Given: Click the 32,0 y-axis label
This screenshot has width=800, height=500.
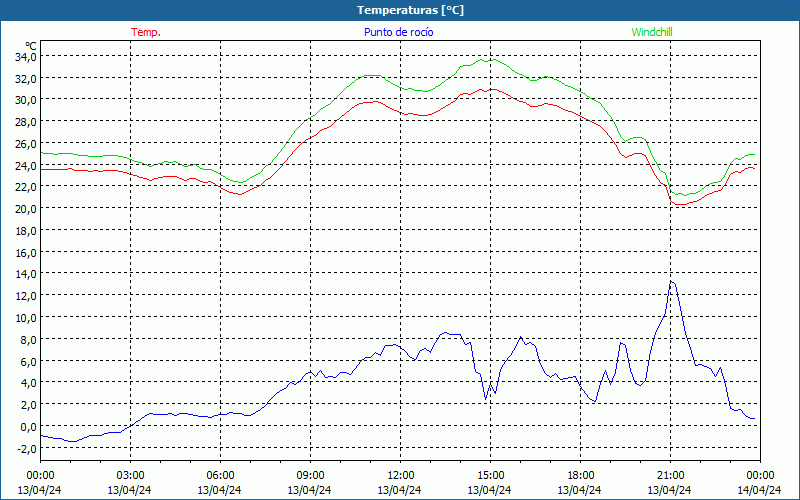Looking at the screenshot, I should point(25,79).
